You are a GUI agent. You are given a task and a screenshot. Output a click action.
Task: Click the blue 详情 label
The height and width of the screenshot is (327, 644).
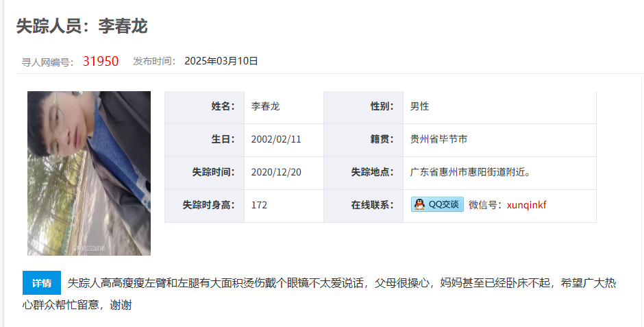(x=41, y=283)
